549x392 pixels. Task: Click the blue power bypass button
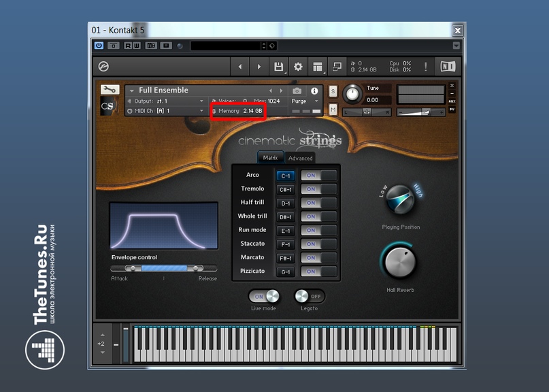[99, 46]
